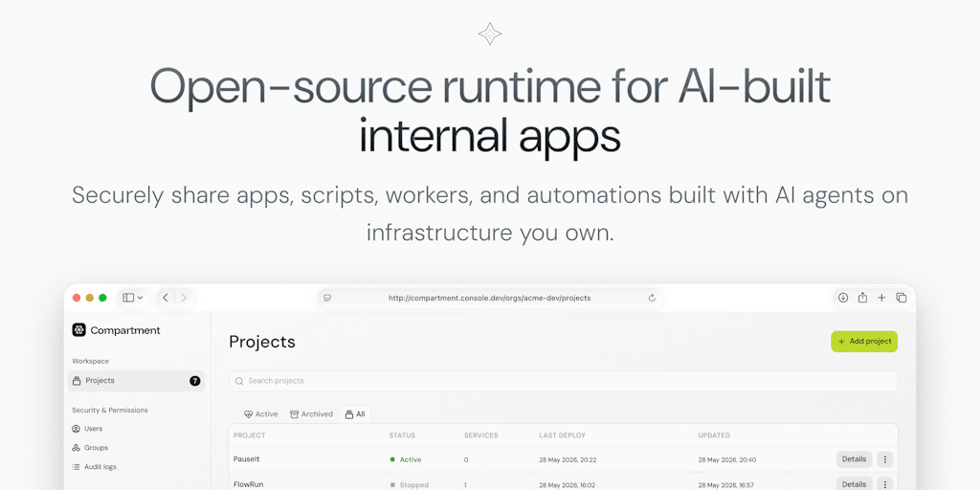
Task: Click the Users person icon
Action: pyautogui.click(x=77, y=429)
